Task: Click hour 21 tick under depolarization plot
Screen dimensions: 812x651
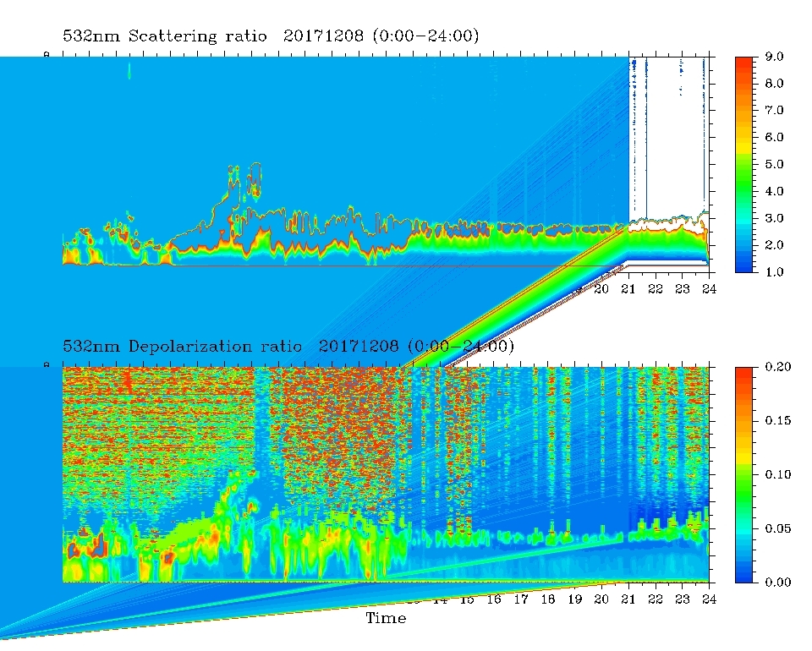Action: tap(628, 599)
